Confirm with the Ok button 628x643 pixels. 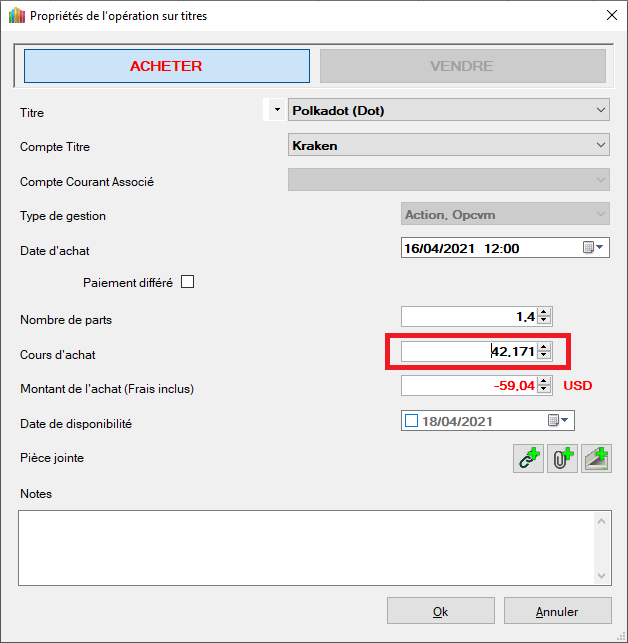(x=440, y=611)
